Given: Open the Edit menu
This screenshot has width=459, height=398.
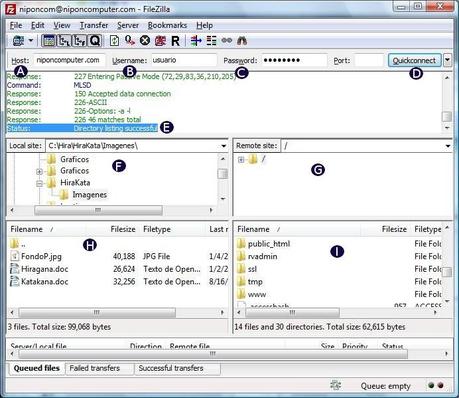Looking at the screenshot, I should (x=38, y=25).
